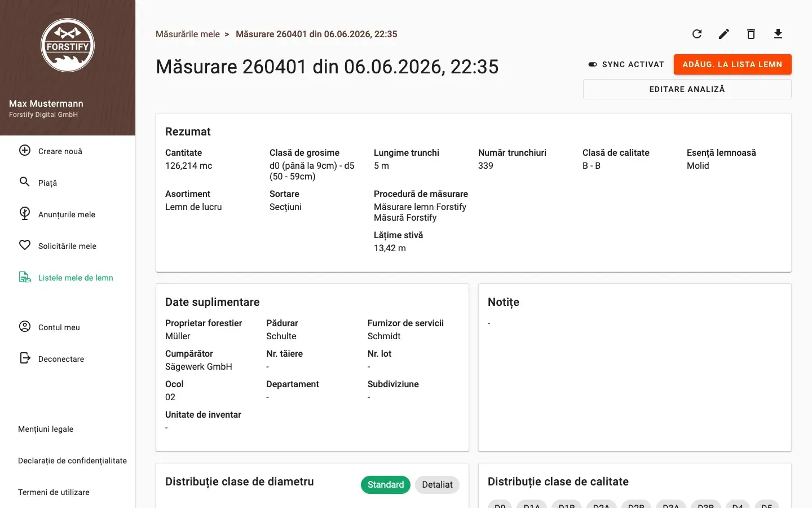Click the Subdiviziune label
Viewport: 812px width, 508px height.
[393, 384]
